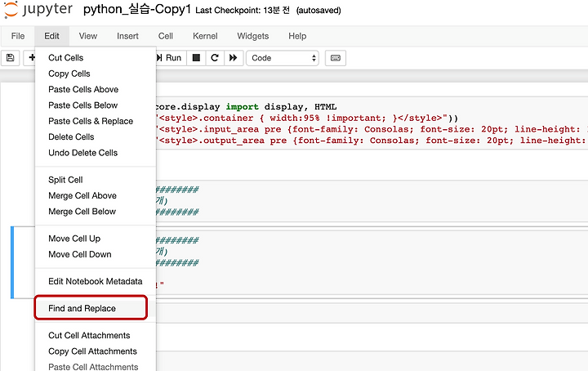
Task: Select Cut Cell Attachments
Action: click(96, 335)
